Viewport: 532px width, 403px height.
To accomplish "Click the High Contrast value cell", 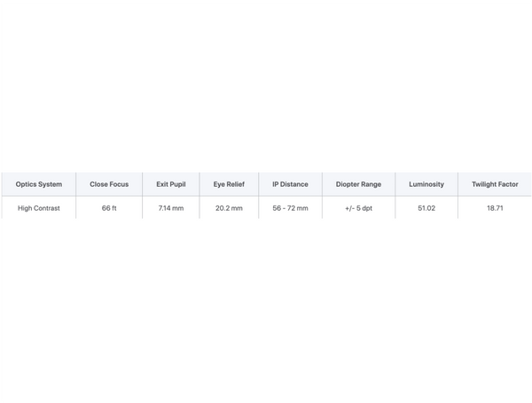I will pos(39,208).
